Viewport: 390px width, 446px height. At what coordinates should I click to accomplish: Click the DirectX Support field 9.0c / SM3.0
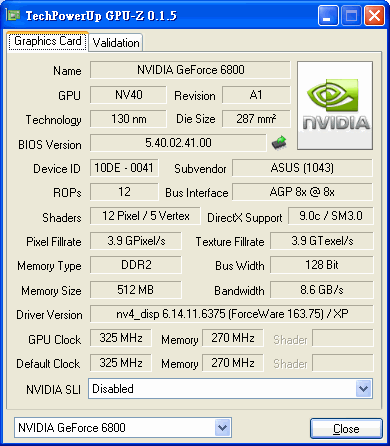[331, 216]
